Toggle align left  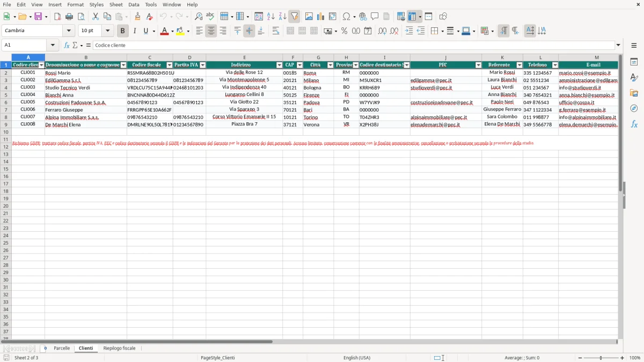click(x=199, y=31)
